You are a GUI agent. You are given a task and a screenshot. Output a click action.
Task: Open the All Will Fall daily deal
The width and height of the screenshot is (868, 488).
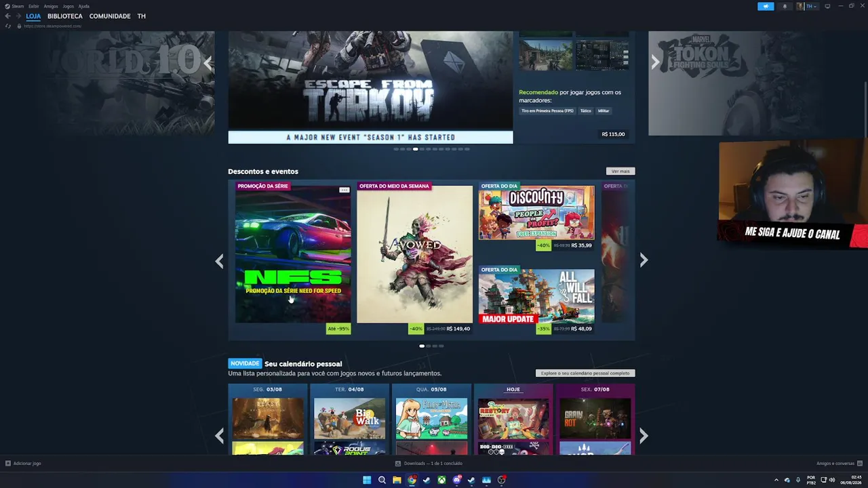pos(536,296)
